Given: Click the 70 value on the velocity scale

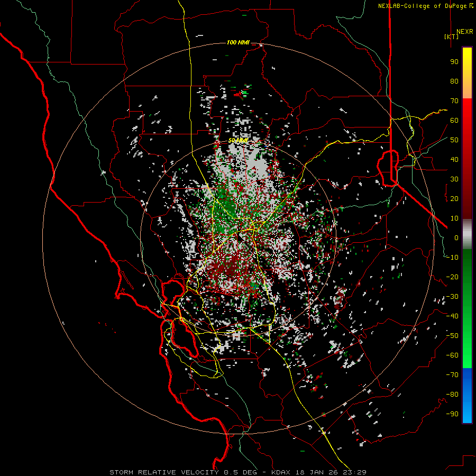Looking at the screenshot, I should (x=454, y=101).
